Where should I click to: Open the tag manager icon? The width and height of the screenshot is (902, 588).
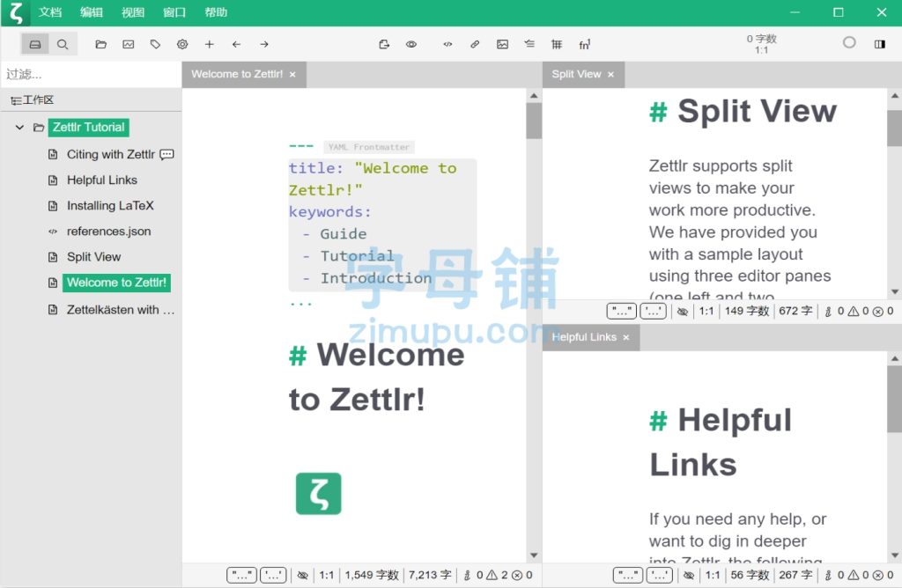click(155, 44)
